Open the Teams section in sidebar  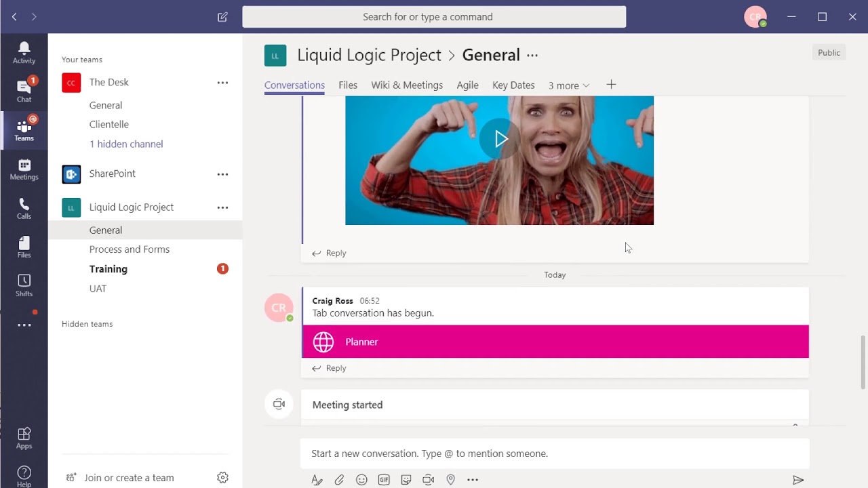(24, 129)
